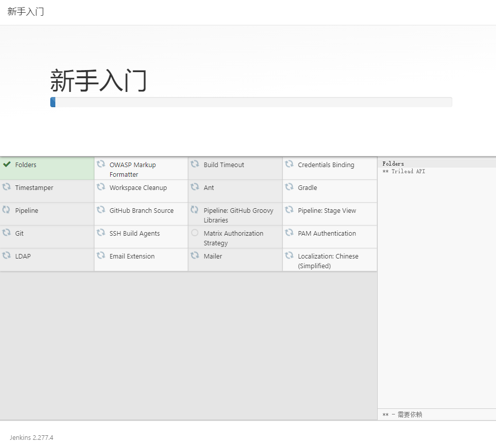Viewport: 496px width, 448px height.
Task: Click the Folders plugin name
Action: 25,165
